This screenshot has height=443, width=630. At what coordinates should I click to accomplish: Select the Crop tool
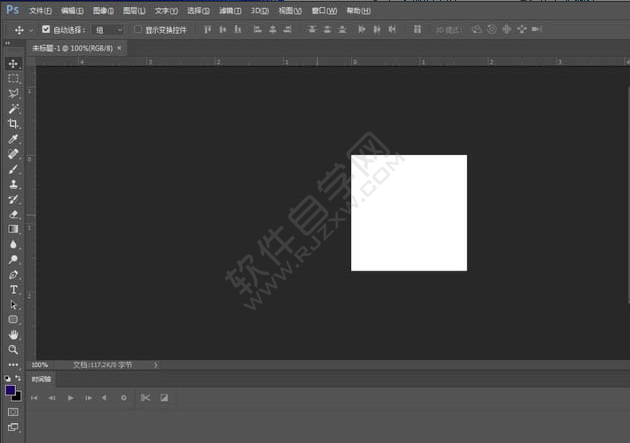13,124
